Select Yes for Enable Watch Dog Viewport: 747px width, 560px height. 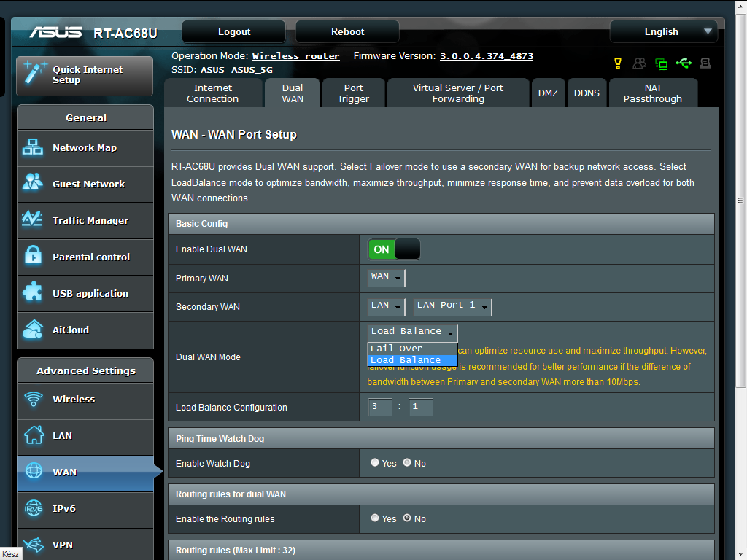[375, 462]
